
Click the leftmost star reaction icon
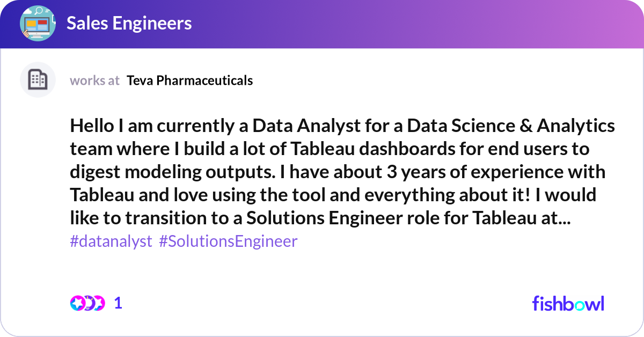78,303
